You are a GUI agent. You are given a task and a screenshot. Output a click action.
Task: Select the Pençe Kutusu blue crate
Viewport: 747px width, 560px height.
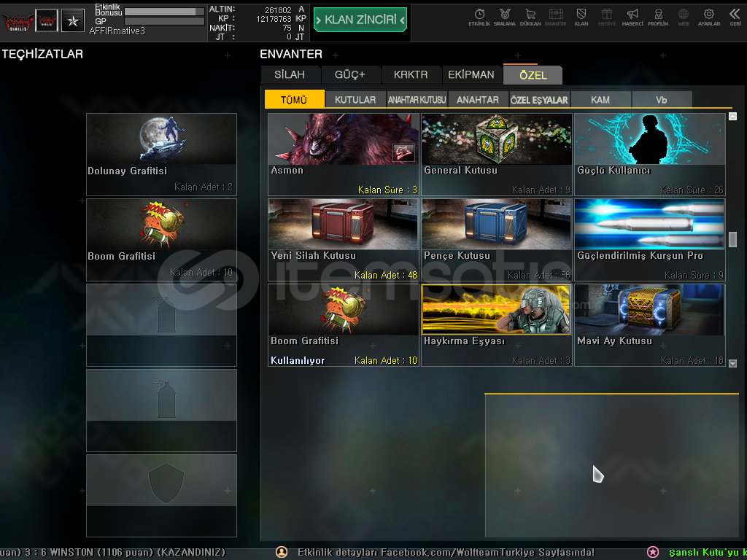click(x=496, y=240)
